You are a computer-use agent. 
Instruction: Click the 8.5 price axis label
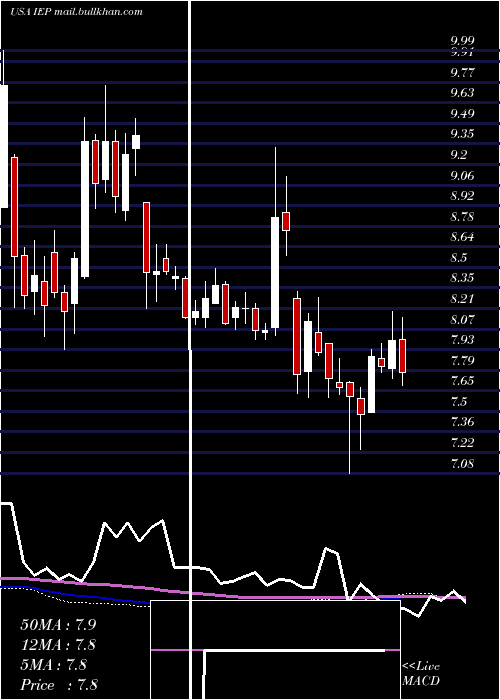point(459,258)
